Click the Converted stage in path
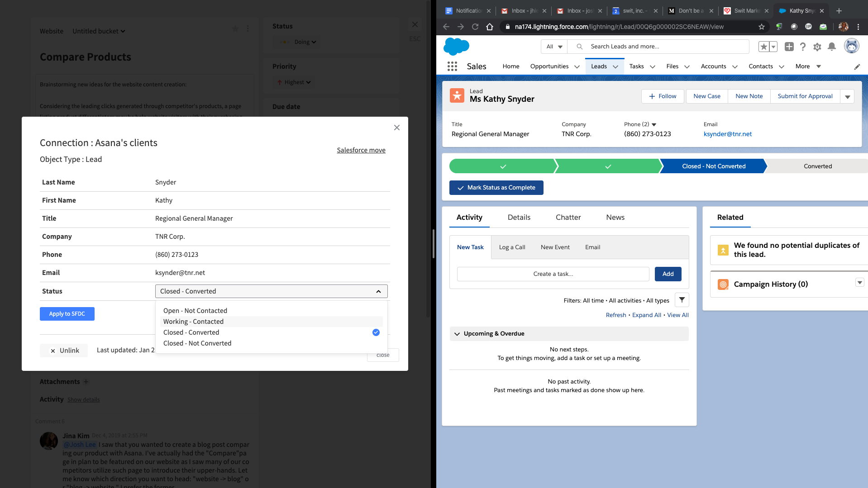 [817, 166]
